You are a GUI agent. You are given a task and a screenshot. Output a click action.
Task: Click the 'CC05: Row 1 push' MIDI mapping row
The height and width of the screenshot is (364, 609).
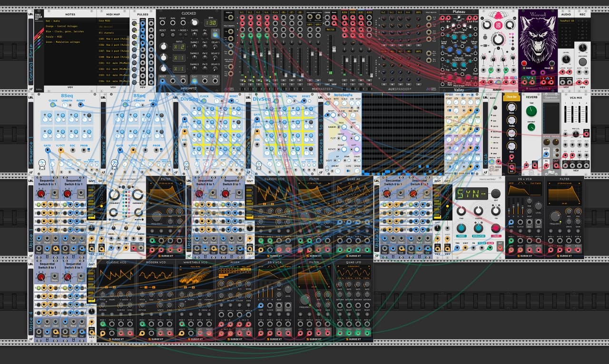pos(113,39)
